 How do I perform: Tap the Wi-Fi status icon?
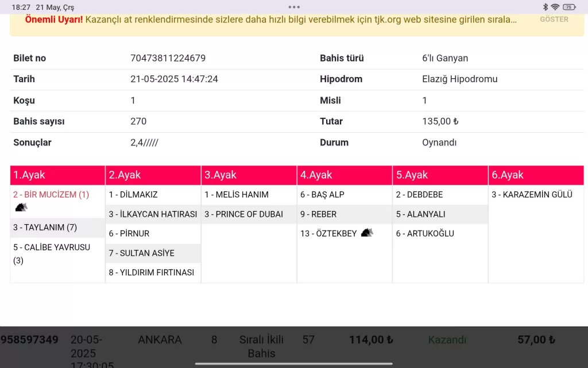coord(555,7)
